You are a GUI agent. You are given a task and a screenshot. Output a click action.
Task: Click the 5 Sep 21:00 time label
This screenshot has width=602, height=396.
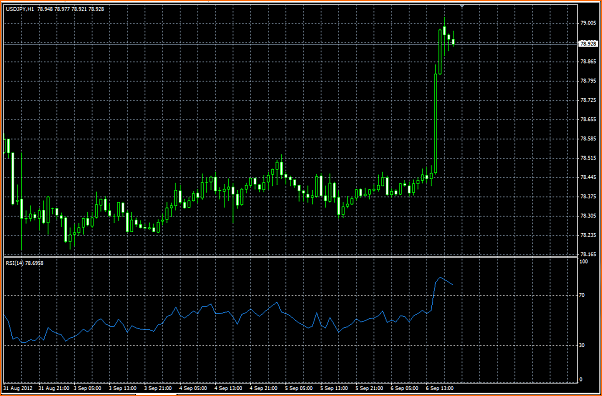pos(369,388)
